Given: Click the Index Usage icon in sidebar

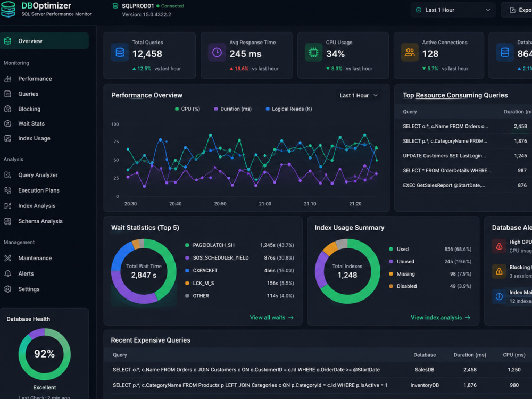Looking at the screenshot, I should click(x=8, y=138).
